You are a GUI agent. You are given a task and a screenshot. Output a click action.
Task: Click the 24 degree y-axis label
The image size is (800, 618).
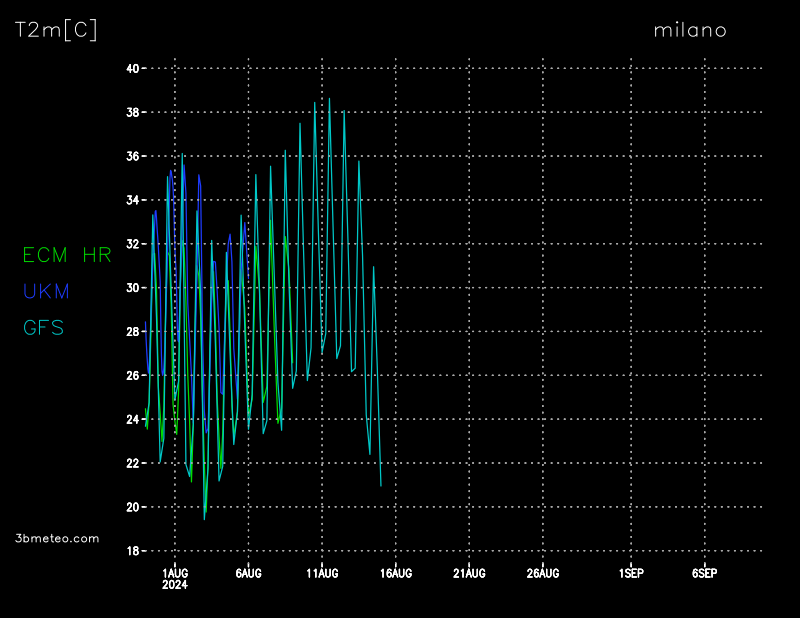[132, 420]
